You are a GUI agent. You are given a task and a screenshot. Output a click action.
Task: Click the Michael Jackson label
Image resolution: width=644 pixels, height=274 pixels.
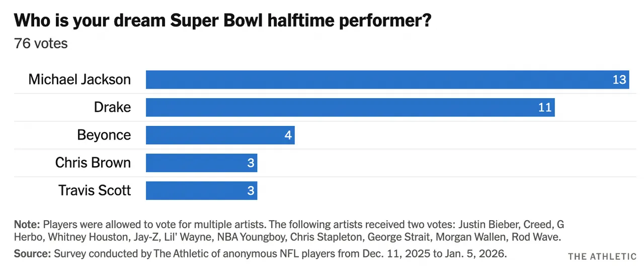79,80
